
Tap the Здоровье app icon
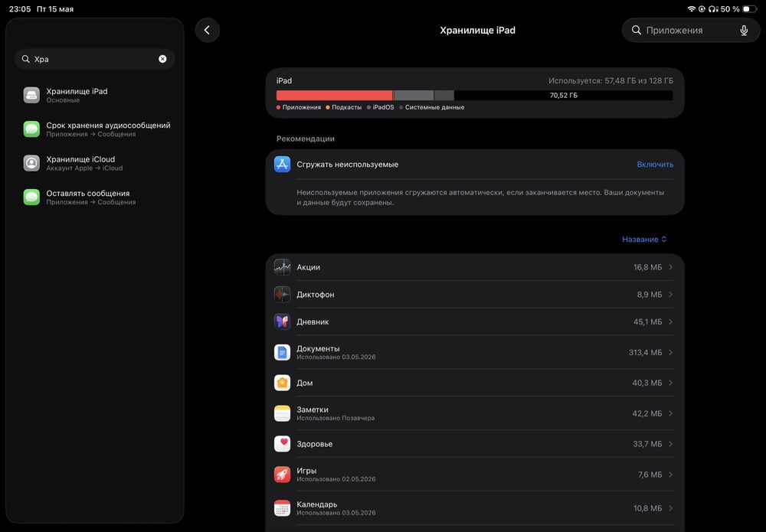coord(283,444)
